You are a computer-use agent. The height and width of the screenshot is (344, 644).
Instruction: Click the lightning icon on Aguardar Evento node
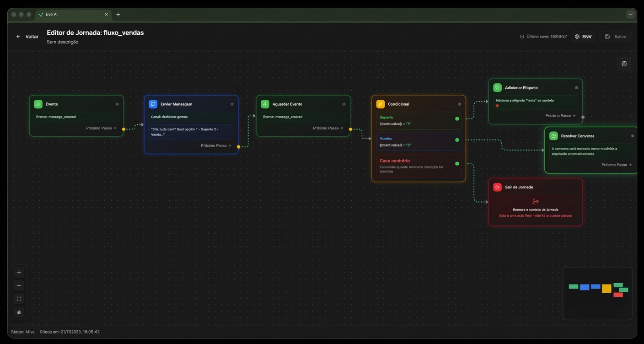pos(264,104)
